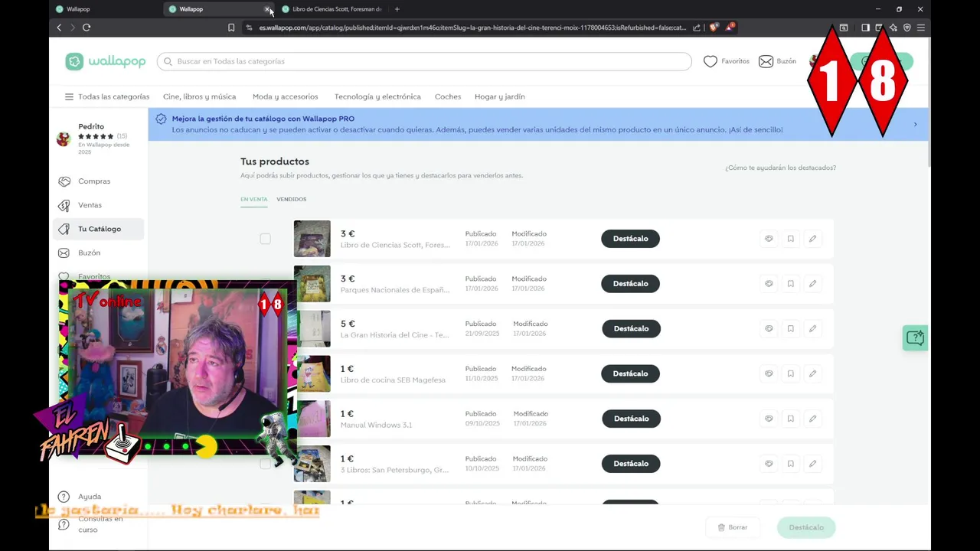Image resolution: width=980 pixels, height=551 pixels.
Task: Reserve 3 Libros San Petersburgo item
Action: coord(791,464)
